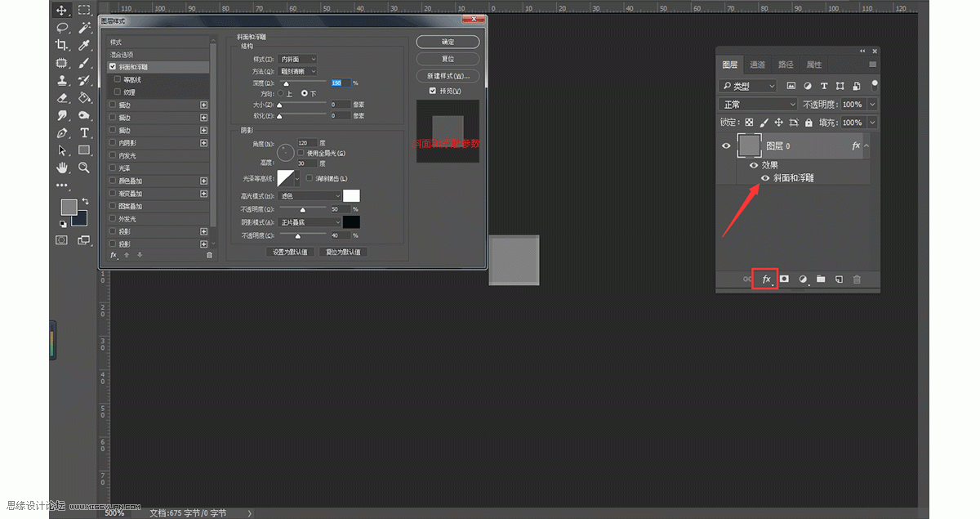This screenshot has width=980, height=519.
Task: Click the 复位 button
Action: (x=448, y=59)
